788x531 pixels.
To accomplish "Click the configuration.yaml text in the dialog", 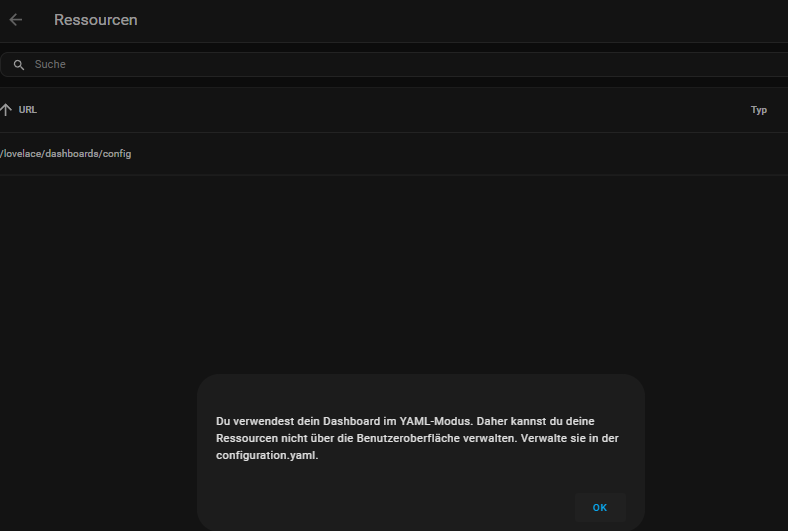I will pos(266,455).
